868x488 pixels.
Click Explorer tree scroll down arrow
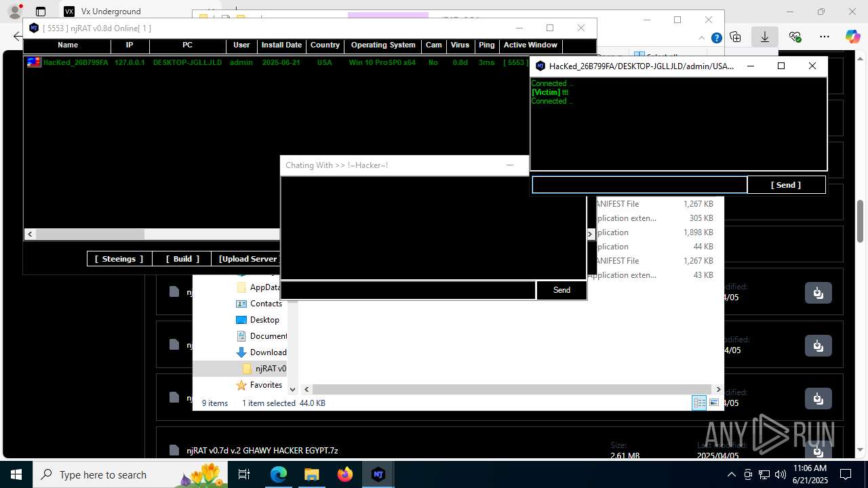pyautogui.click(x=293, y=389)
